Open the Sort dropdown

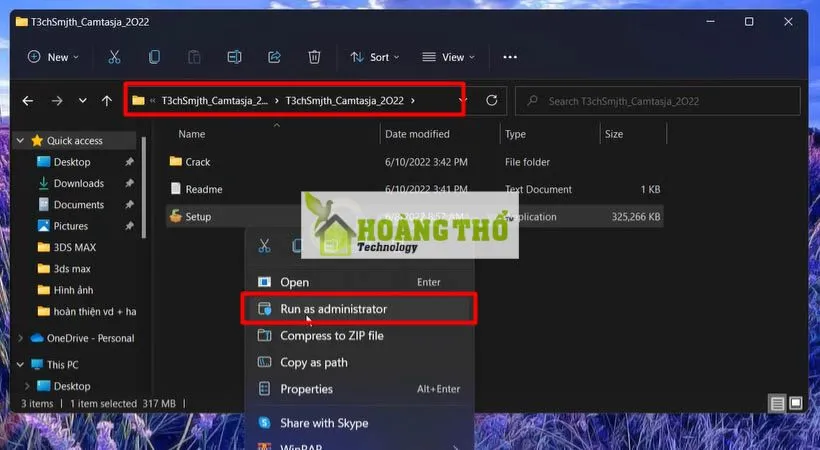point(374,57)
